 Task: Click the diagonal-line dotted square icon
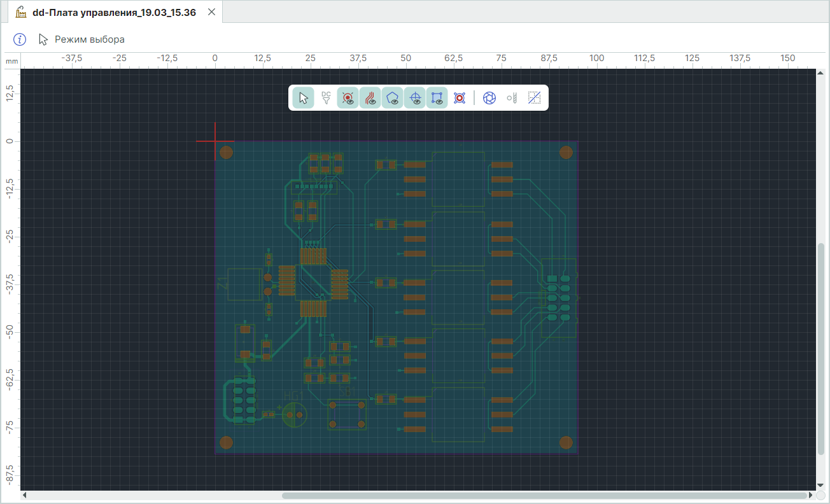click(x=535, y=98)
